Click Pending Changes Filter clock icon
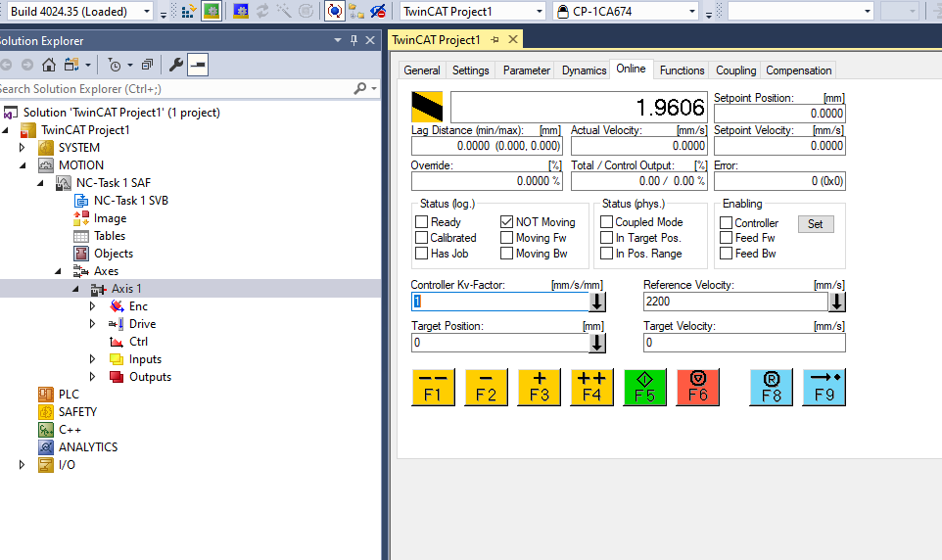 pos(115,65)
